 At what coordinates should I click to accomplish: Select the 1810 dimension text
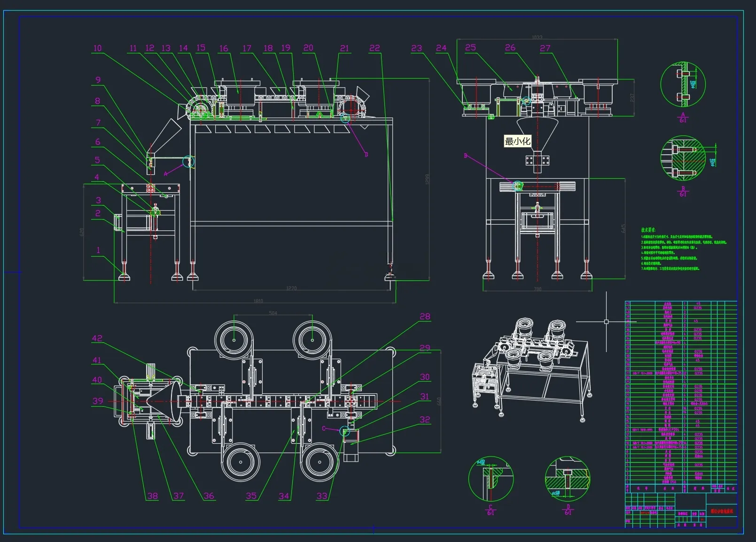pos(258,301)
